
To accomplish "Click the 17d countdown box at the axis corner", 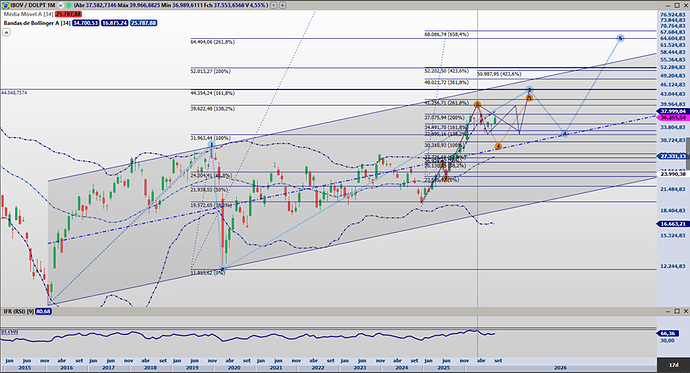I will point(673,365).
